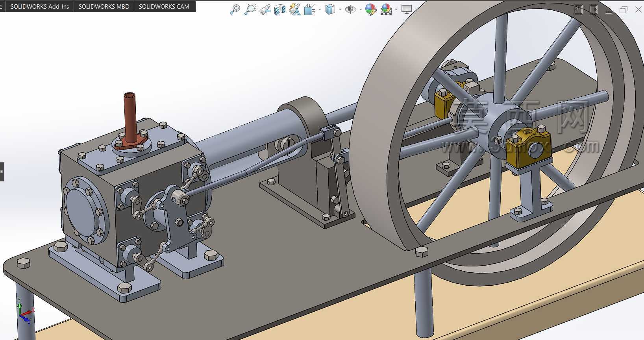Screen dimensions: 644x340
Task: Click the Apply Scene icon
Action: pos(387,9)
